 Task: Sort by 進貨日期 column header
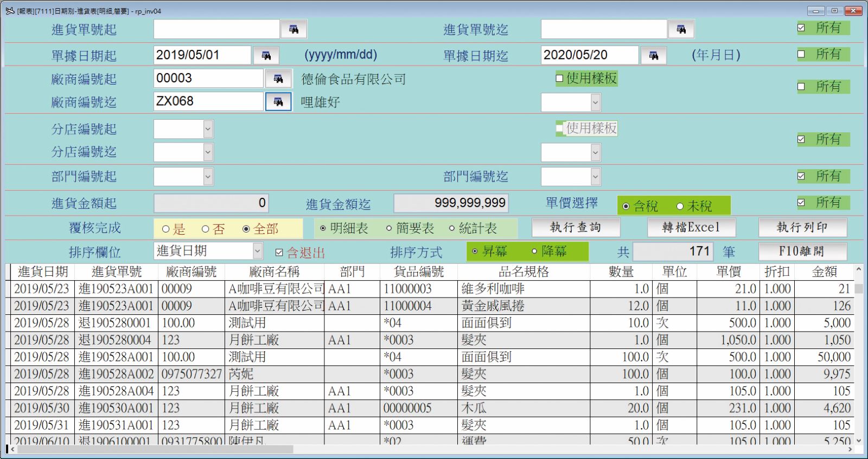pyautogui.click(x=43, y=272)
